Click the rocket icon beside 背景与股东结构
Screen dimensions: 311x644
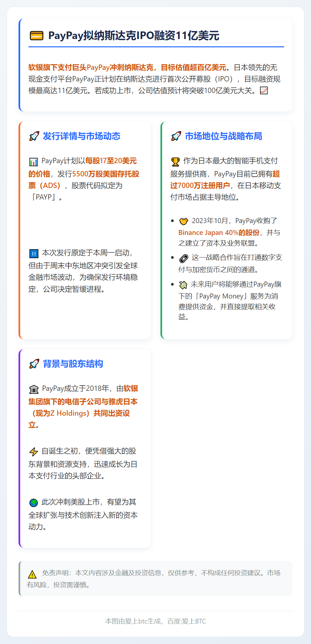coord(34,364)
